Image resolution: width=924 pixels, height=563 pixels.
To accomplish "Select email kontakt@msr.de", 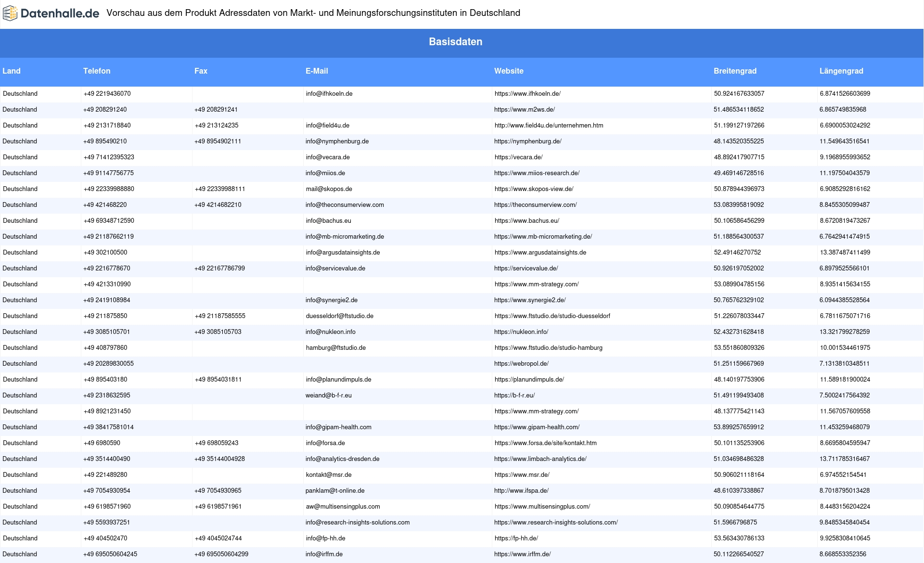I will [x=329, y=475].
